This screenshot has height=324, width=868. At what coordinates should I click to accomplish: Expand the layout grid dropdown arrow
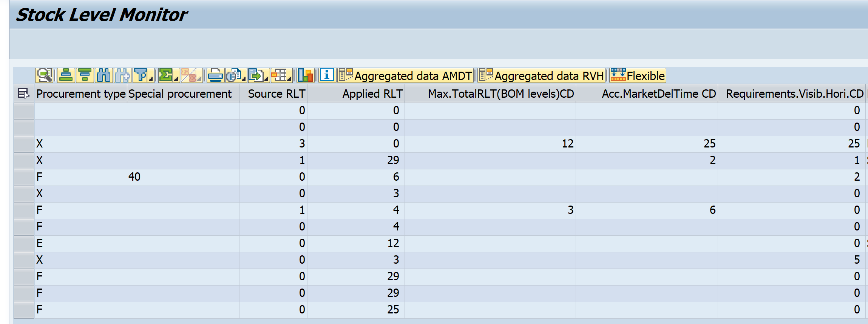(289, 78)
